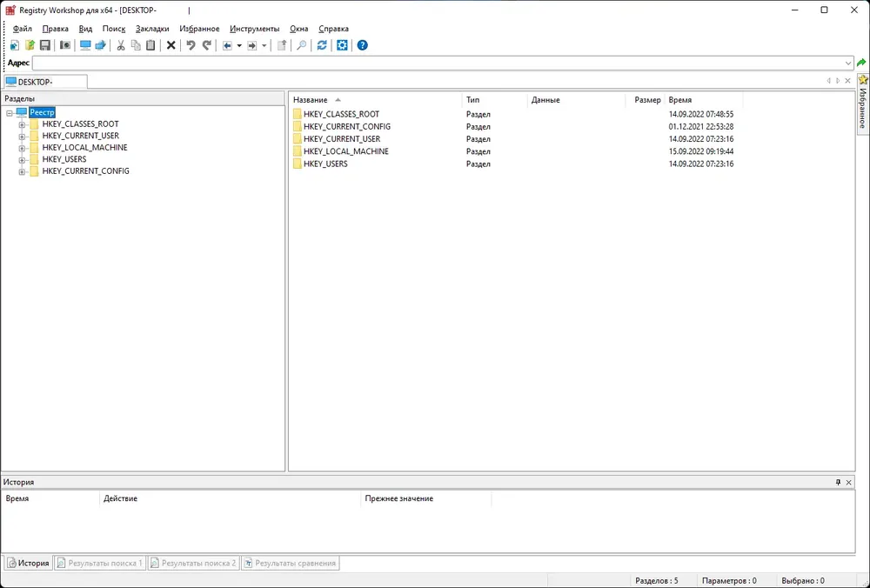Viewport: 870px width, 588px height.
Task: Click the Find magnifying glass icon
Action: (301, 45)
